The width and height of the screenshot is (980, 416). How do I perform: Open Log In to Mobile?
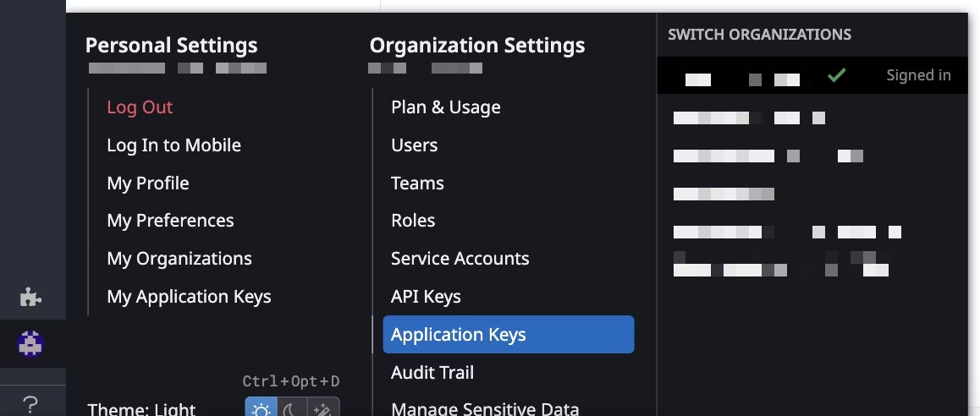(173, 145)
